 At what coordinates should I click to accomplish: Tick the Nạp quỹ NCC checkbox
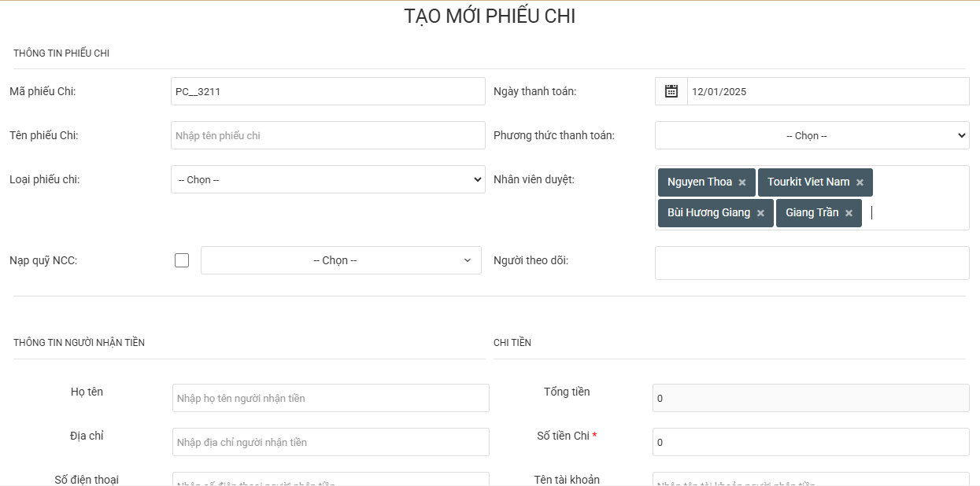tap(182, 260)
